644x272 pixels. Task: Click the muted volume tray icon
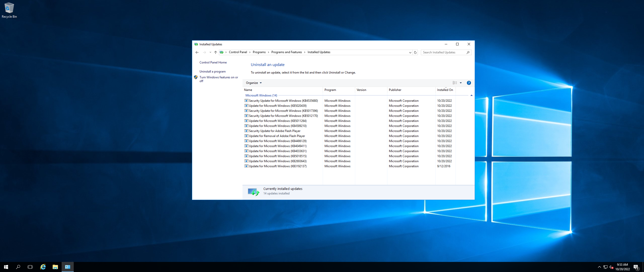click(611, 267)
